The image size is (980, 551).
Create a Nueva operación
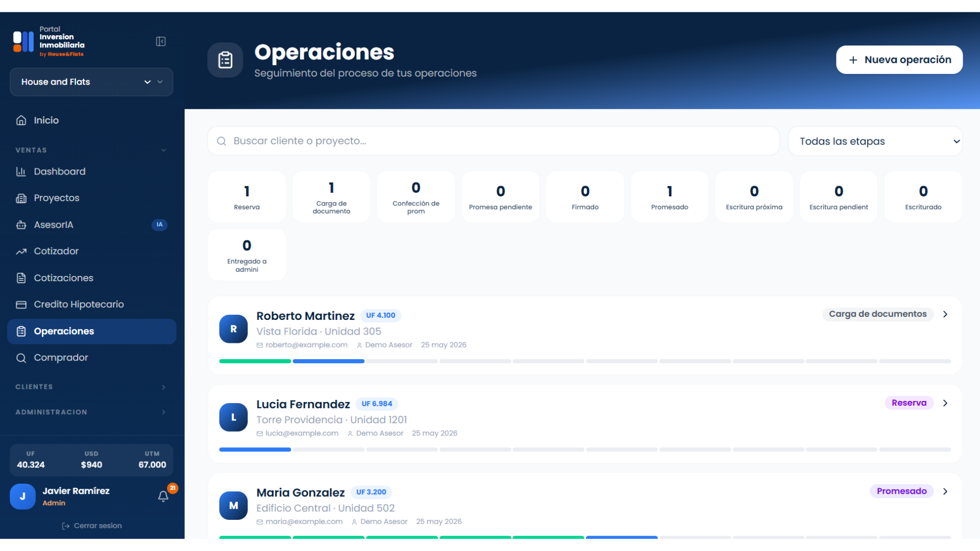click(899, 60)
